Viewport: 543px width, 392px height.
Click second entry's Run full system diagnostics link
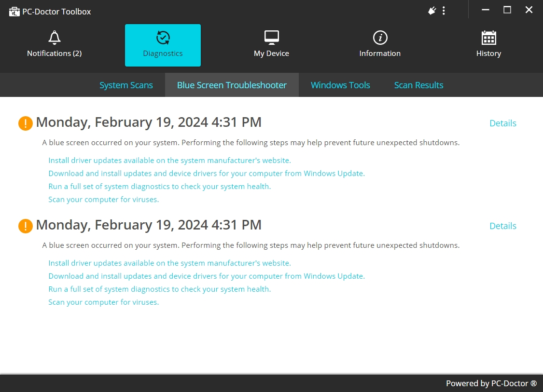(160, 289)
